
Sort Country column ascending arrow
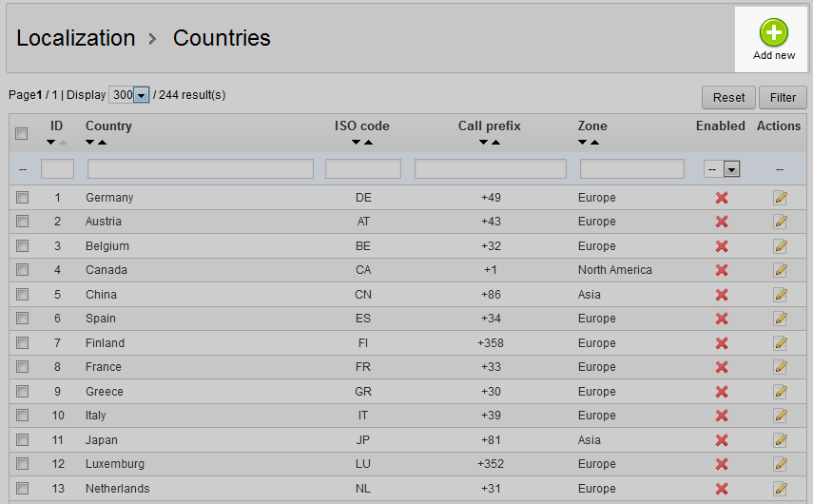102,143
